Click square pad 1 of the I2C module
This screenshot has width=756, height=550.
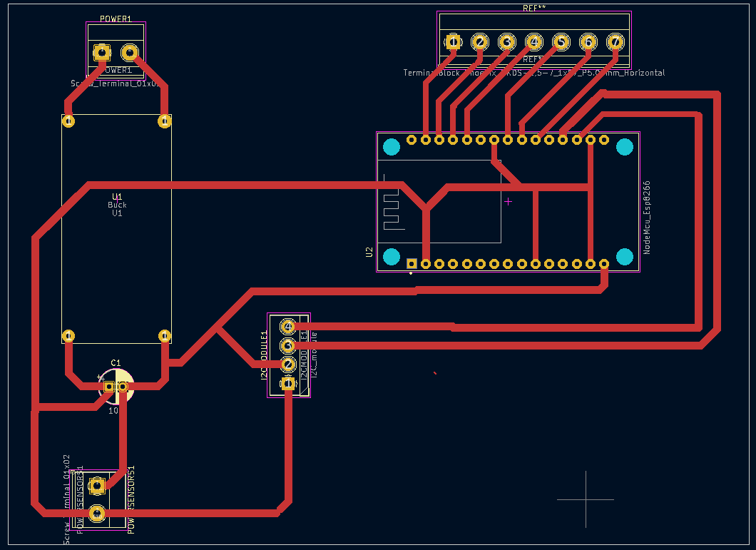tap(288, 384)
